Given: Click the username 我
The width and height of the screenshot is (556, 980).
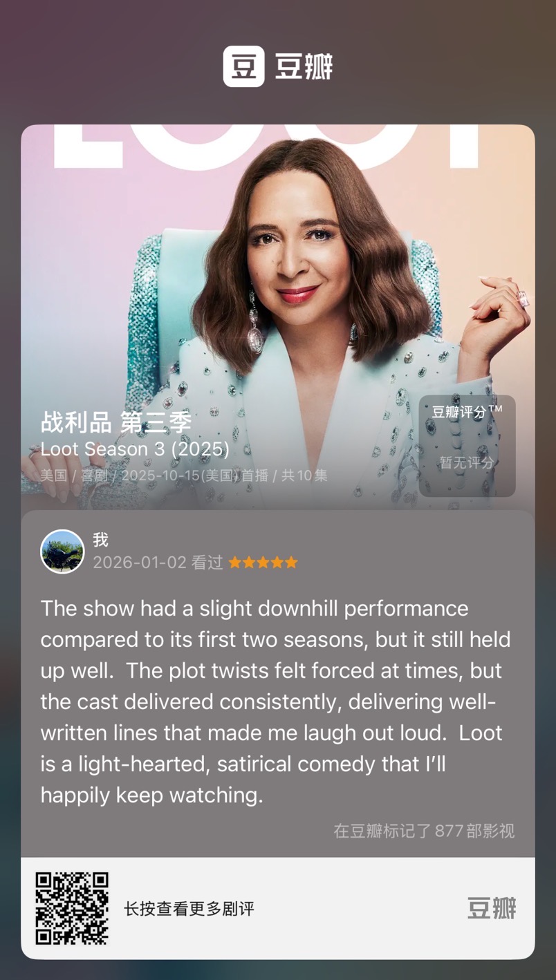Looking at the screenshot, I should [x=101, y=540].
